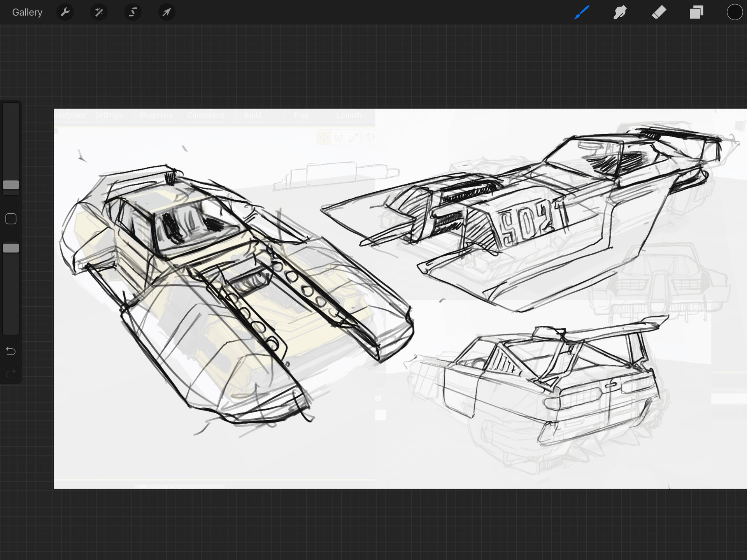This screenshot has height=560, width=747.
Task: Select the Transform arrow tool
Action: click(167, 12)
